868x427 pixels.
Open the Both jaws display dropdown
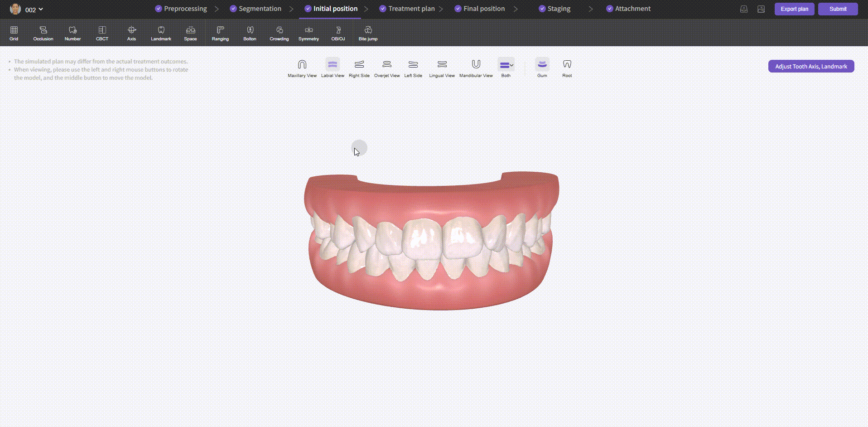point(506,68)
